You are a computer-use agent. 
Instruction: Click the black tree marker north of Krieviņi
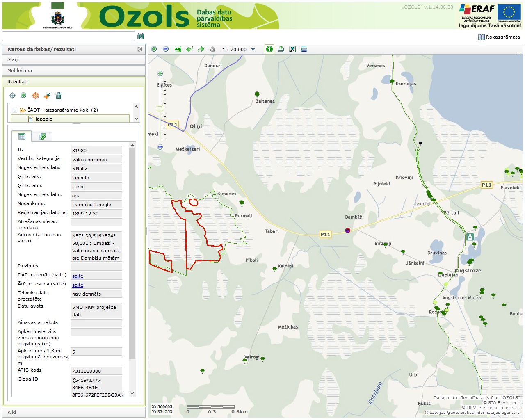point(420,144)
